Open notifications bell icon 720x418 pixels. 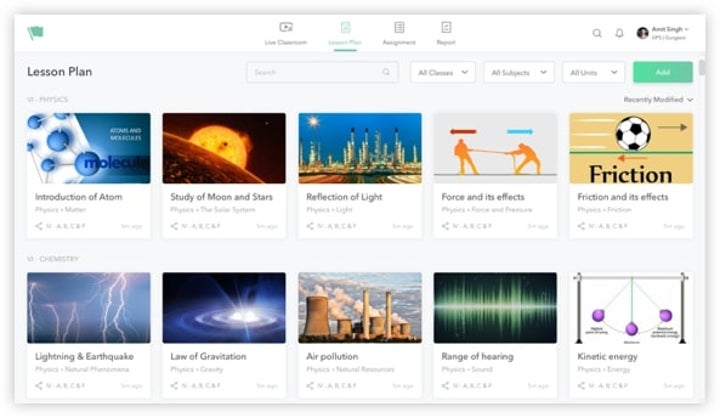coord(619,33)
